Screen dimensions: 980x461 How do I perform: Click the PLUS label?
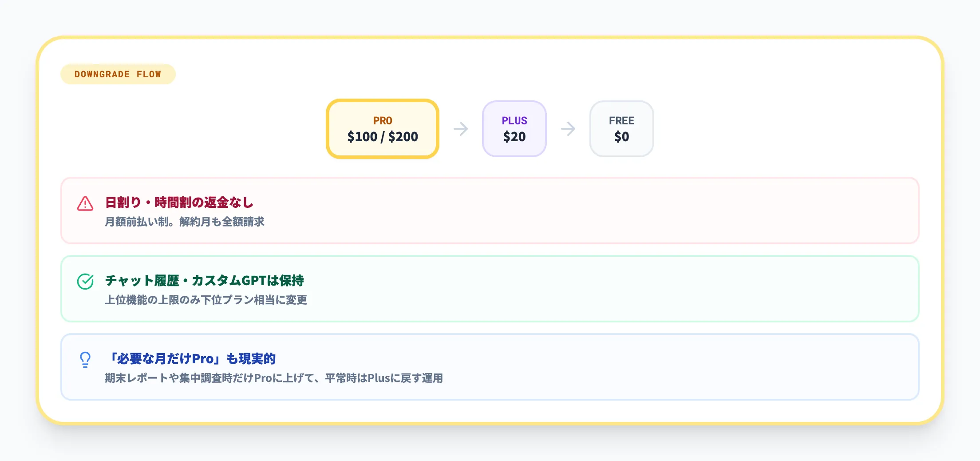tap(514, 121)
